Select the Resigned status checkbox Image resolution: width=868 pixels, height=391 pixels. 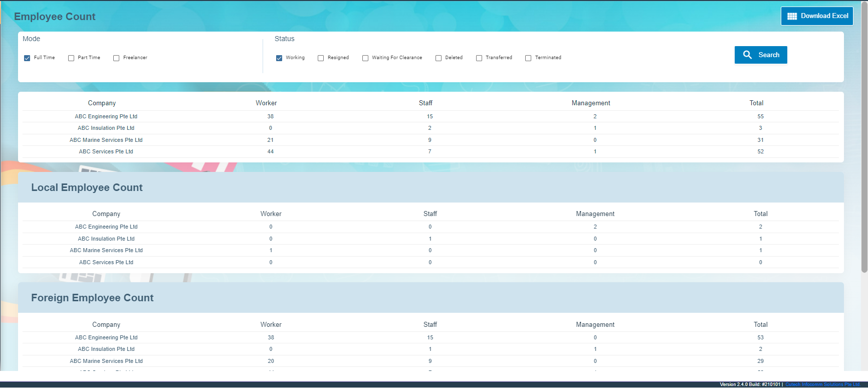[x=321, y=58]
